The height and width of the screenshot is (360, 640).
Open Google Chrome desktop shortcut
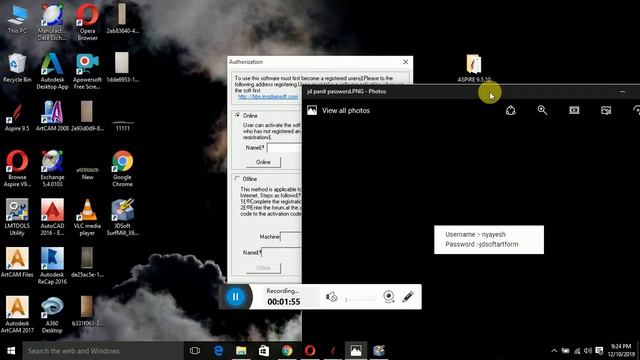tap(122, 167)
